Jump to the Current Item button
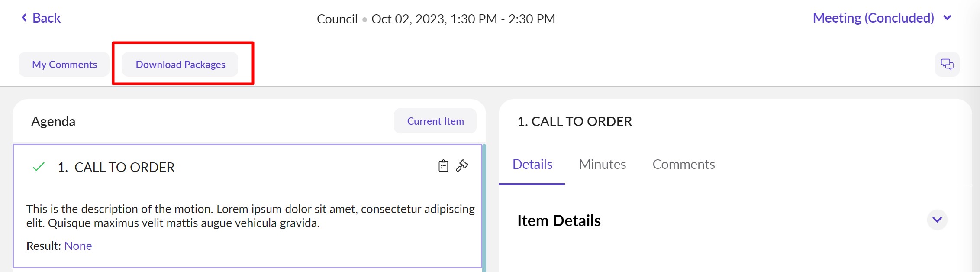The image size is (980, 272). [x=435, y=121]
